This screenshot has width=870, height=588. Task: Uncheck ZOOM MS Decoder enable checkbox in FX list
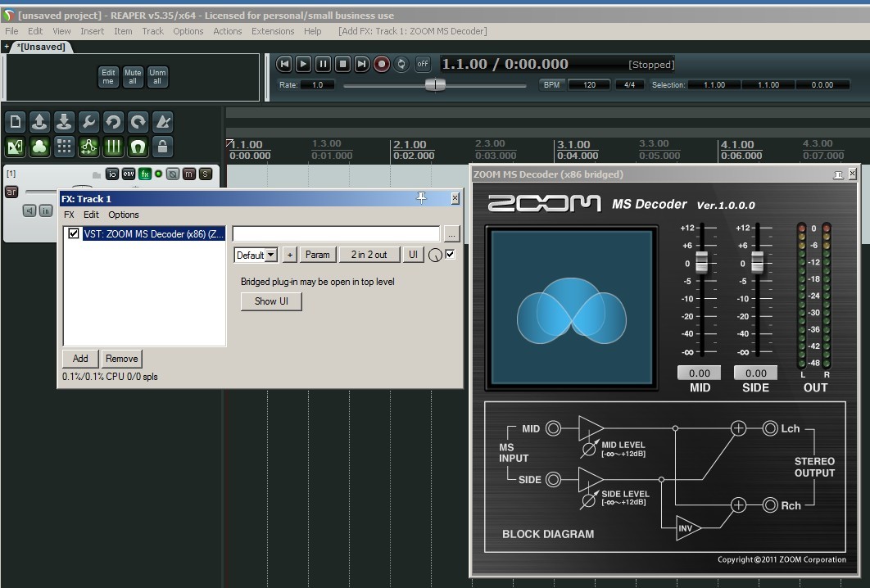click(x=74, y=233)
